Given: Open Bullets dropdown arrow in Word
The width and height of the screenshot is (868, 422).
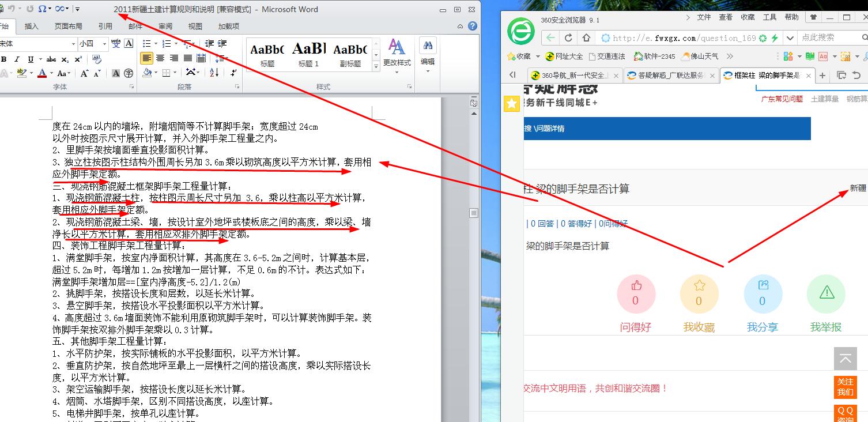Looking at the screenshot, I should (x=155, y=44).
